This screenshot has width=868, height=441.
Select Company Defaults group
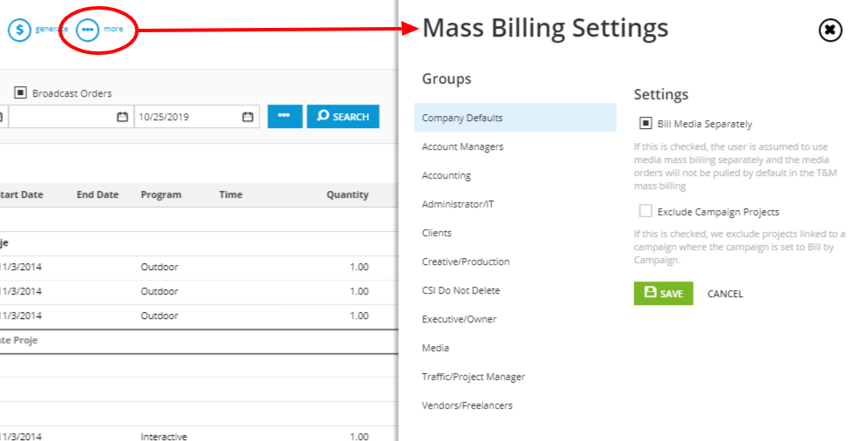click(x=515, y=118)
